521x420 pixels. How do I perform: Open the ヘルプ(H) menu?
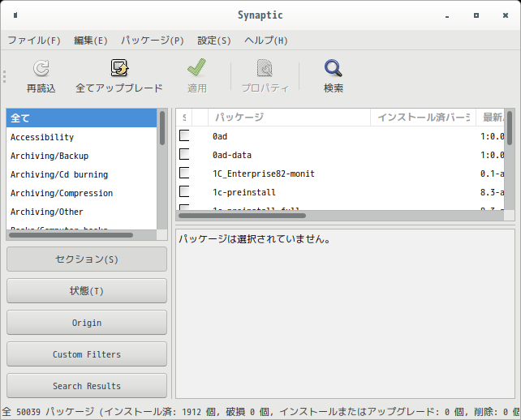(x=266, y=41)
